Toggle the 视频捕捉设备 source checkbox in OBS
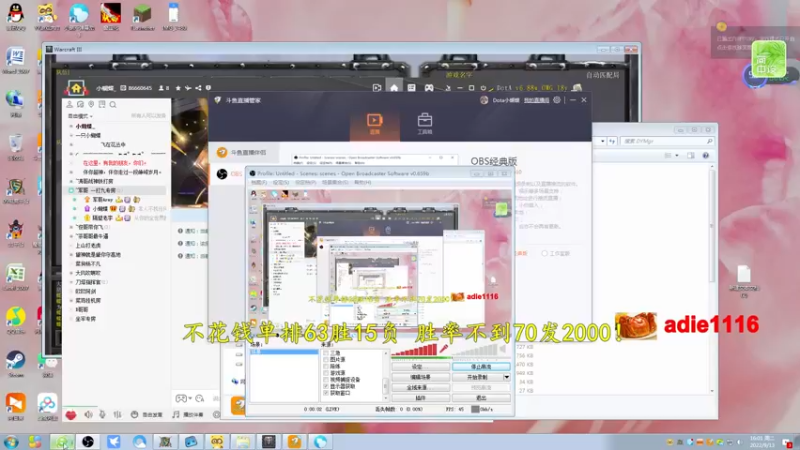Viewport: 800px width, 450px height. point(326,380)
